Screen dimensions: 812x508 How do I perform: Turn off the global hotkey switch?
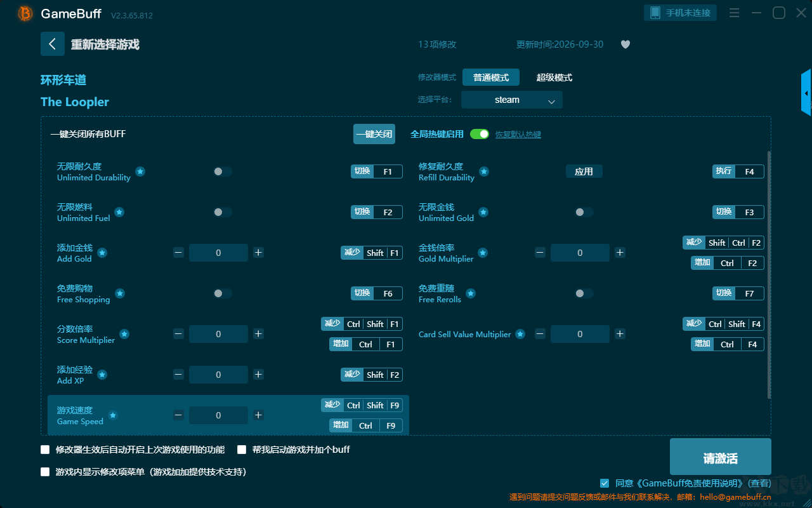coord(480,134)
